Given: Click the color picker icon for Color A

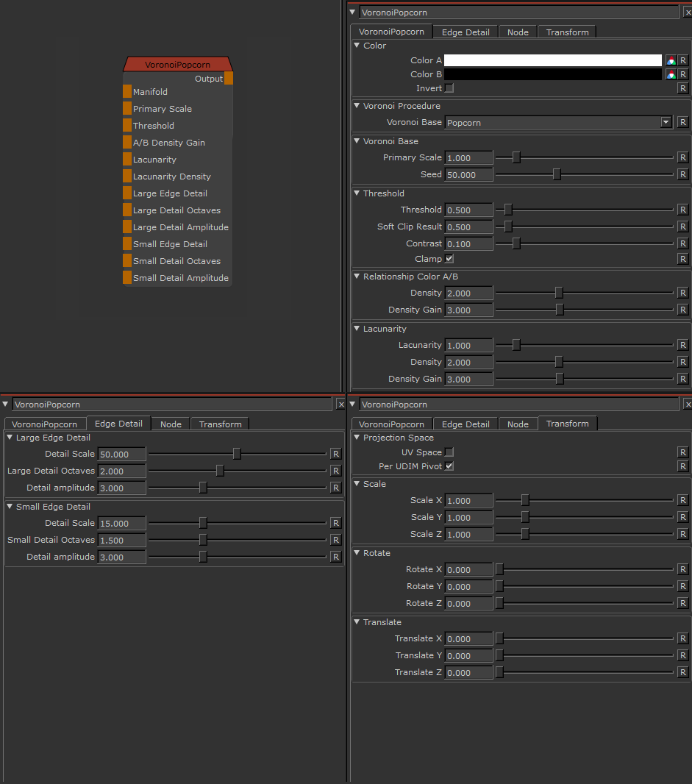Looking at the screenshot, I should 671,60.
